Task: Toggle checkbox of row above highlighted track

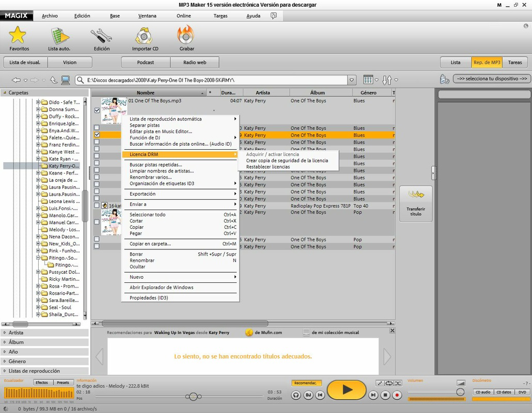Action: [97, 128]
